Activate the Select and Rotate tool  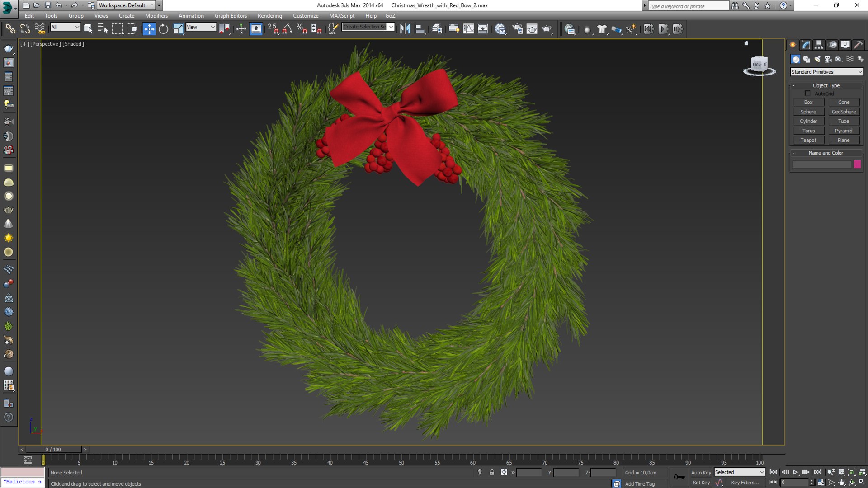click(163, 29)
